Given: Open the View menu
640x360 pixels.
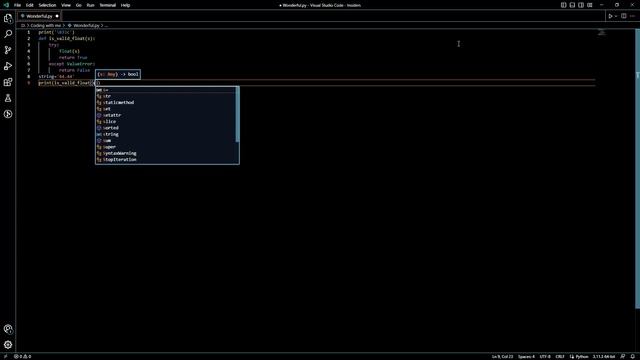Looking at the screenshot, I should click(x=66, y=5).
